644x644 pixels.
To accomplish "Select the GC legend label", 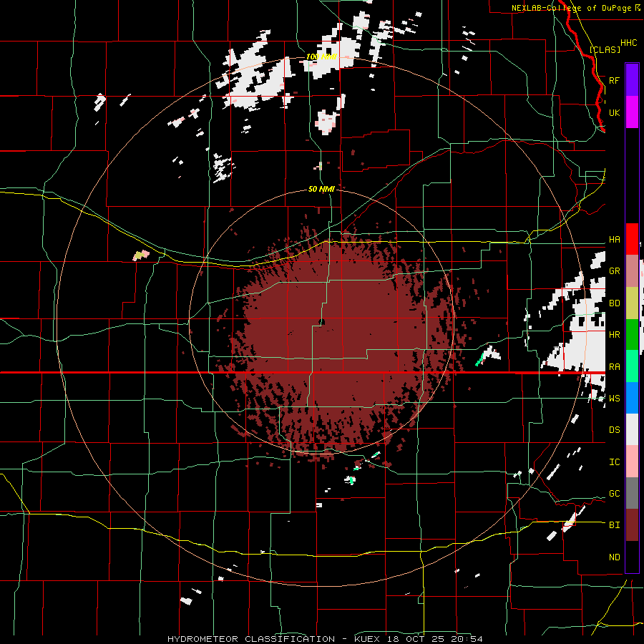I will pos(614,494).
